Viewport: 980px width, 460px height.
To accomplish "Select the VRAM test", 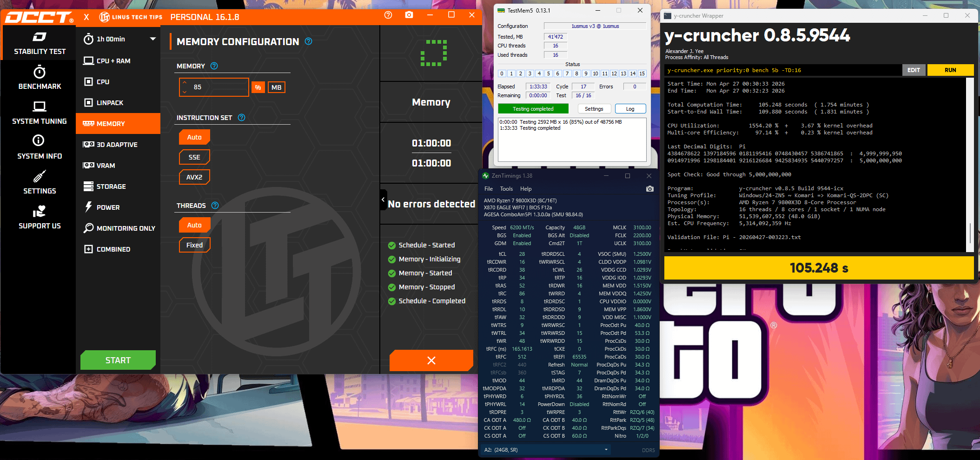I will pos(106,166).
